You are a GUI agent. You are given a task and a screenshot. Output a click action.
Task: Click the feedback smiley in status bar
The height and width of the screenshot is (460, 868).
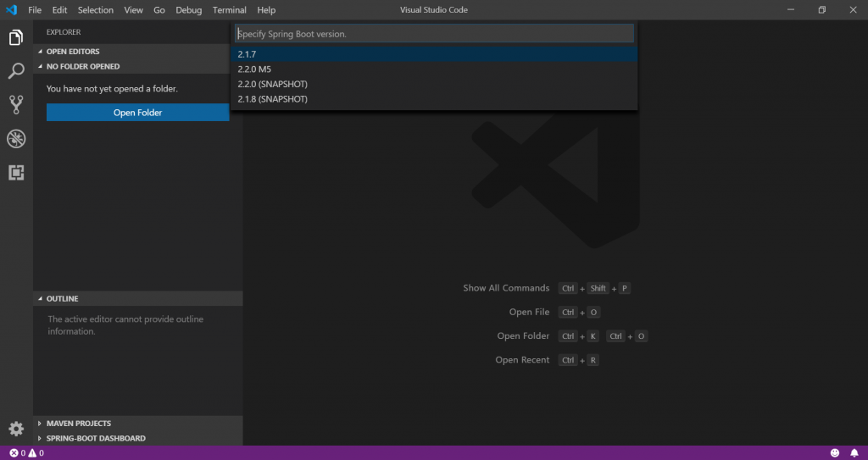pos(835,453)
